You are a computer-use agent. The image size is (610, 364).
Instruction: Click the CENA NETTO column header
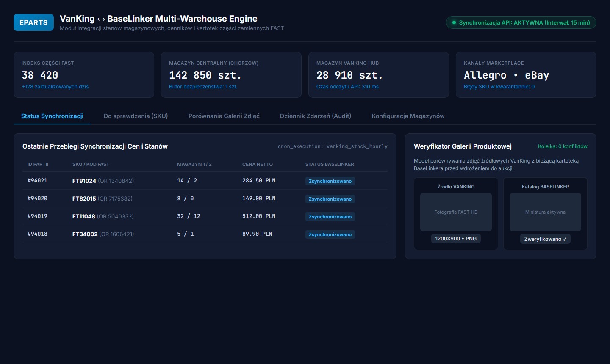point(258,164)
